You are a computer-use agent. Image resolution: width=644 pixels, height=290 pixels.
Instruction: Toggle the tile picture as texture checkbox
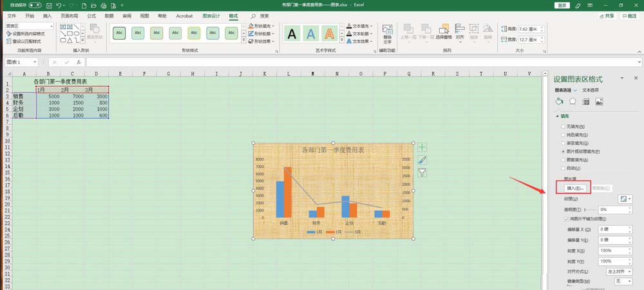pyautogui.click(x=567, y=219)
